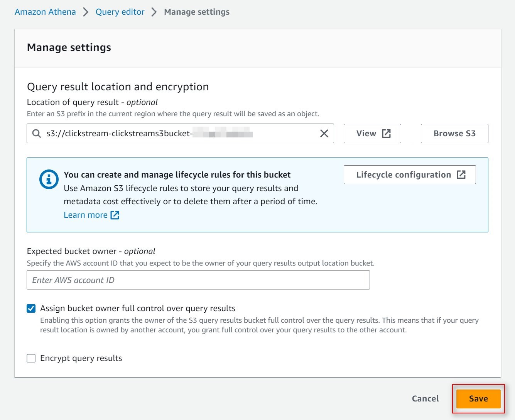Focus the Enter AWS account ID field
Screen dimensions: 515x420
(x=198, y=280)
